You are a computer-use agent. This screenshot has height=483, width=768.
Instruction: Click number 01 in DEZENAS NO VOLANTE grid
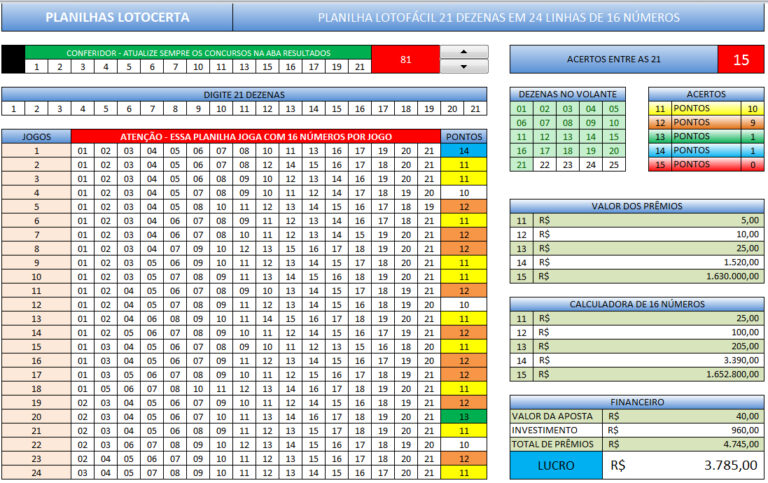[x=521, y=109]
